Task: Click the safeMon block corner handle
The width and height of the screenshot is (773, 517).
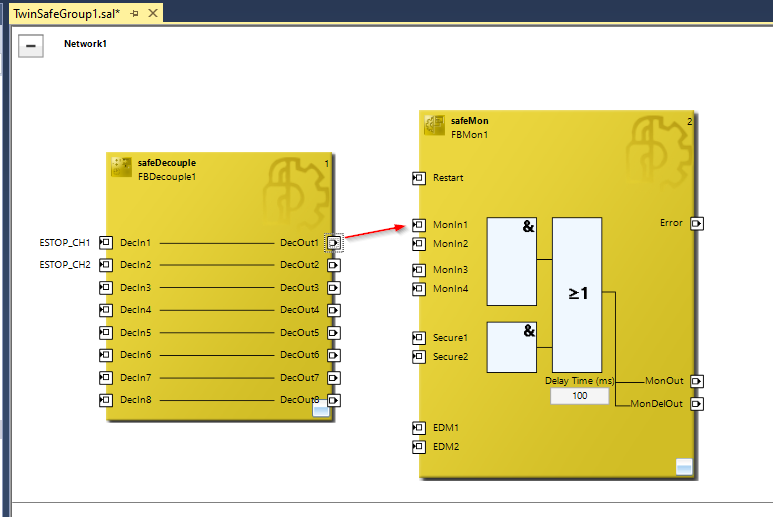Action: [x=684, y=467]
